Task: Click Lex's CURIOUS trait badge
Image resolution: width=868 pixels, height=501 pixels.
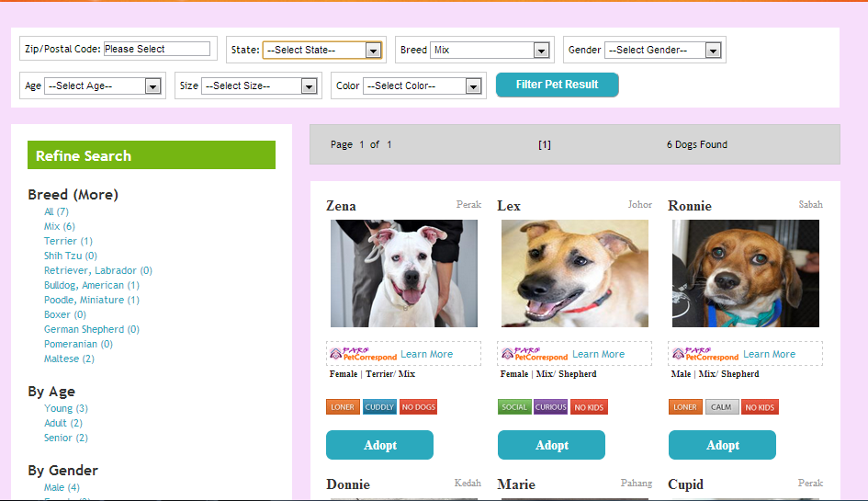Action: 551,407
